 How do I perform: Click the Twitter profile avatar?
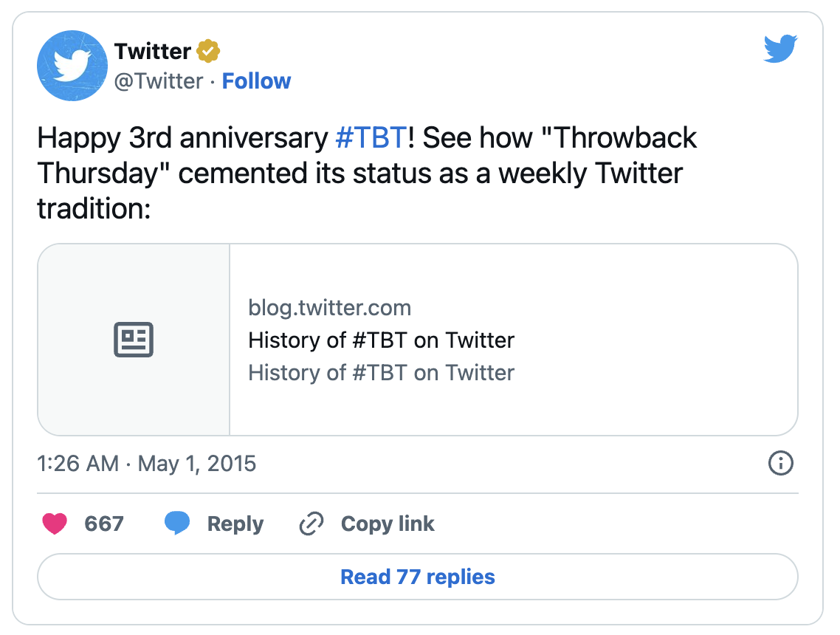pyautogui.click(x=72, y=66)
